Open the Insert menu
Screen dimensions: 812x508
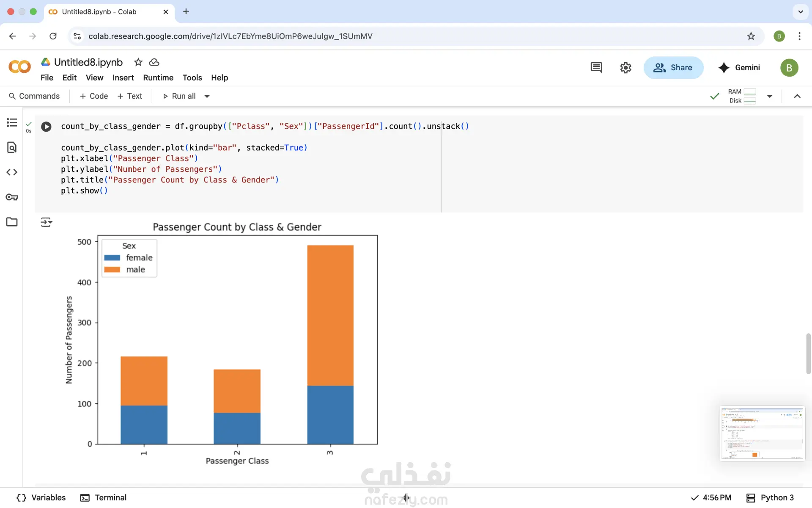pos(123,77)
